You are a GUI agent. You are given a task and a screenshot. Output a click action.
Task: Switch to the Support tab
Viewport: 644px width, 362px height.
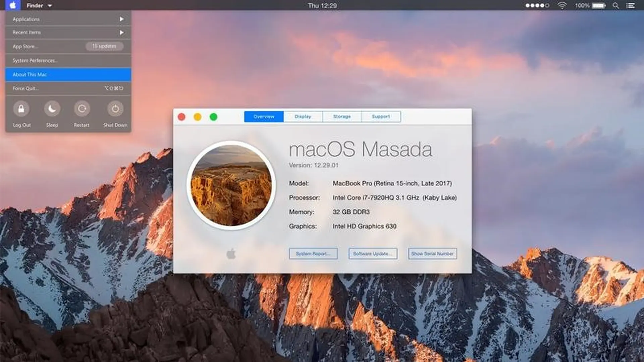pos(381,117)
